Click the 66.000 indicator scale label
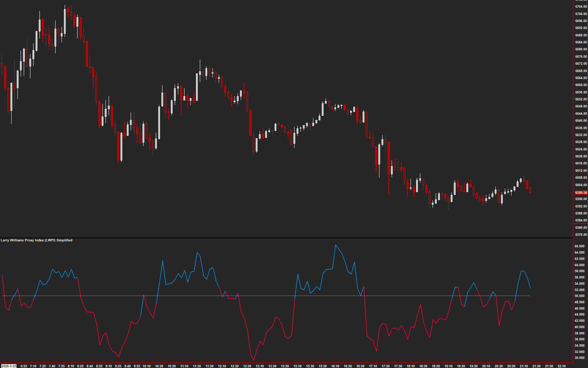The height and width of the screenshot is (368, 588). point(580,246)
